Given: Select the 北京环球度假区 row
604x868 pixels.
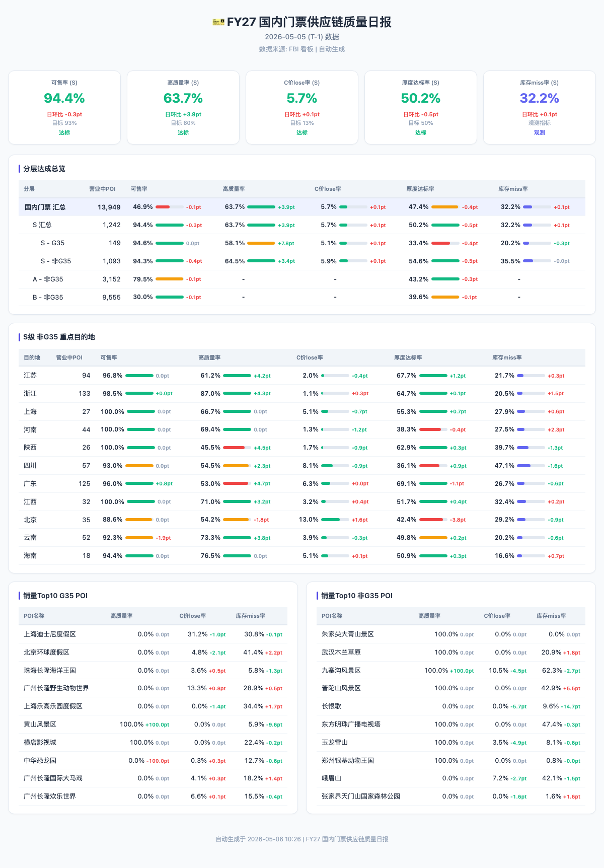Looking at the screenshot, I should pos(153,653).
